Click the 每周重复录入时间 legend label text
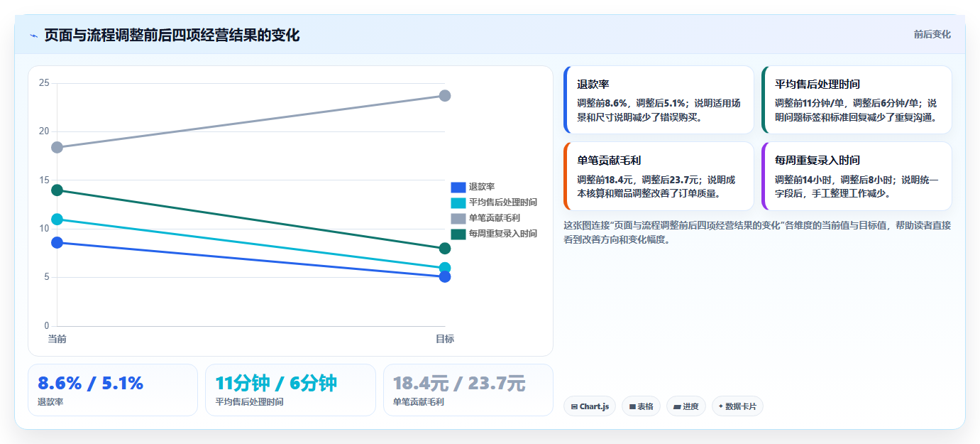 click(503, 234)
